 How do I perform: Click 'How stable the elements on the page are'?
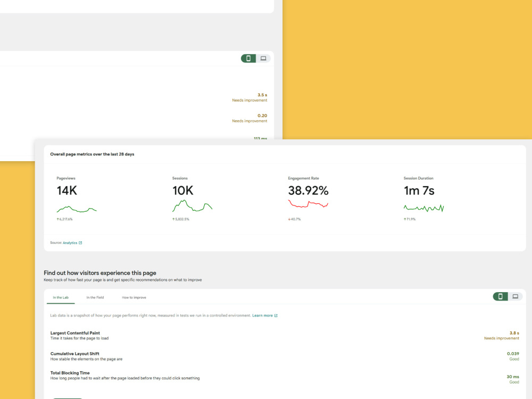click(x=87, y=359)
